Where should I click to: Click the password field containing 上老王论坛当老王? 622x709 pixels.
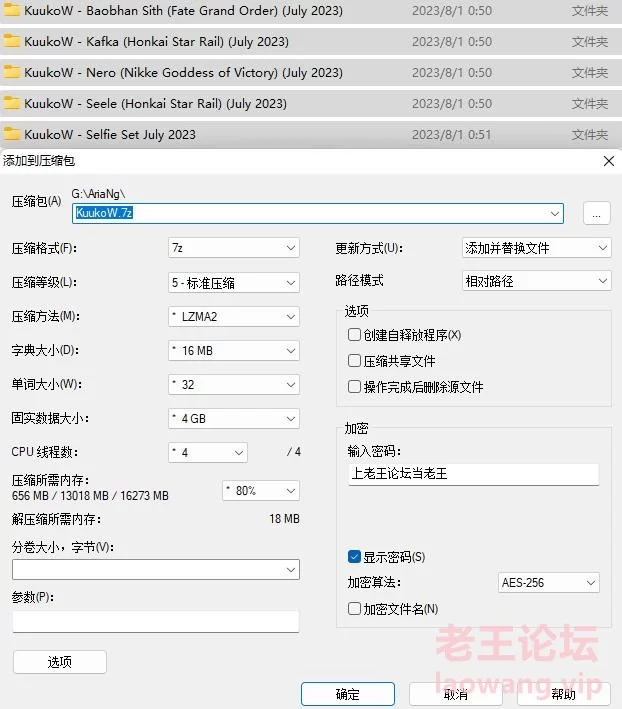pos(473,474)
